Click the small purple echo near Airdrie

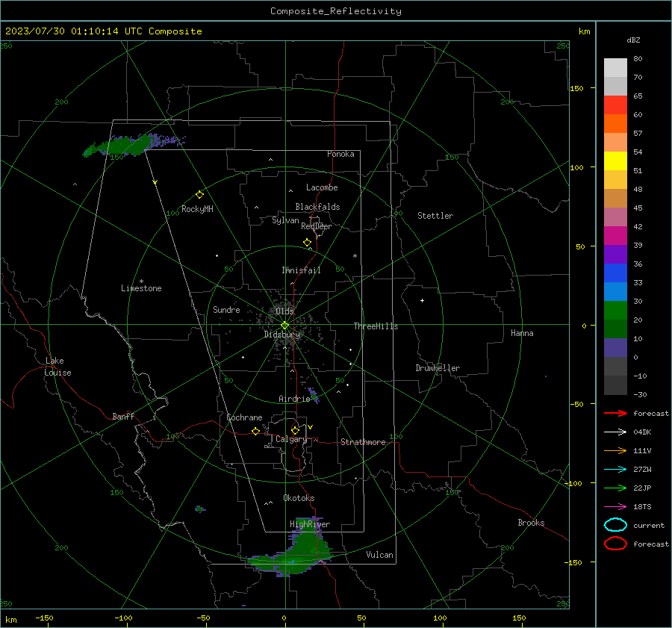click(x=314, y=396)
